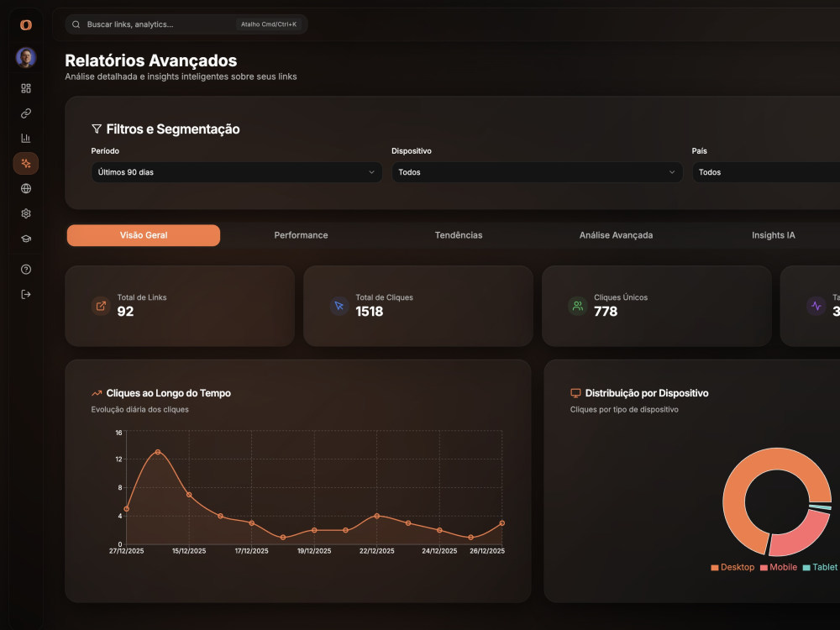Click the funnel icon beside Filtros e Segmentação
The image size is (840, 630).
pyautogui.click(x=97, y=129)
